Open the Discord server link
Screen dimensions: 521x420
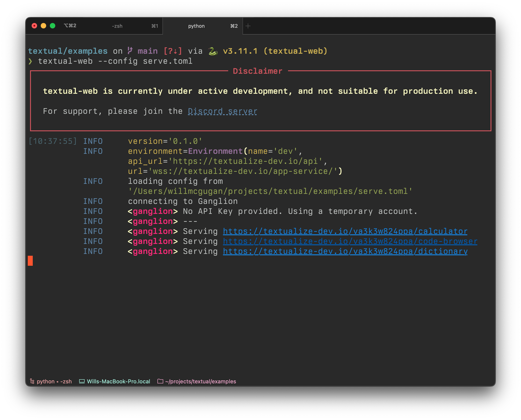click(223, 111)
